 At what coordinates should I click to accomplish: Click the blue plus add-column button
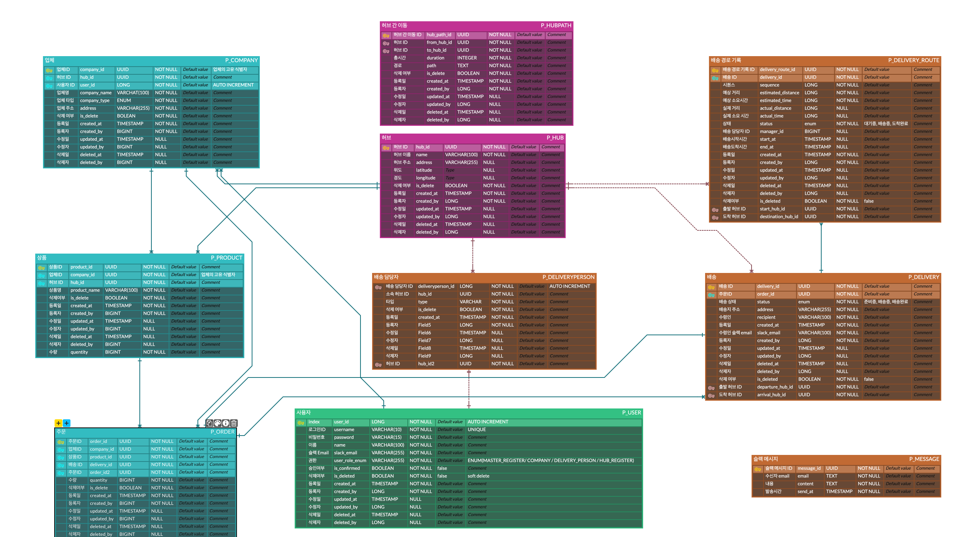coord(67,423)
